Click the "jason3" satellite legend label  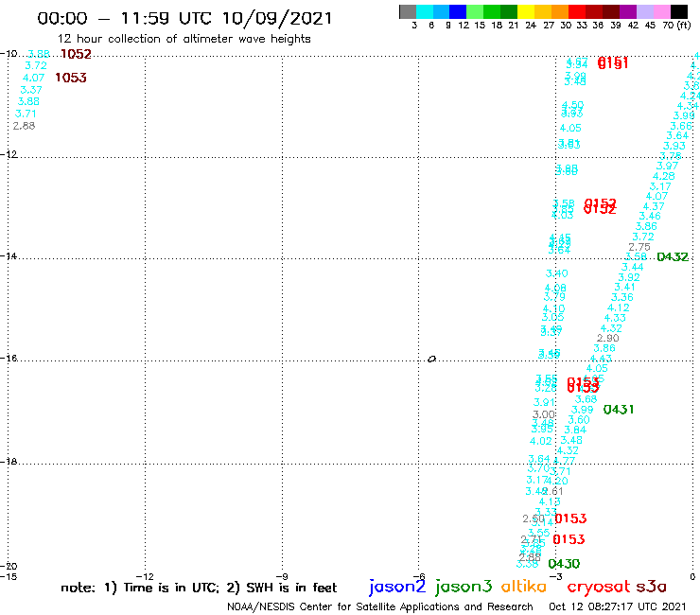[464, 587]
